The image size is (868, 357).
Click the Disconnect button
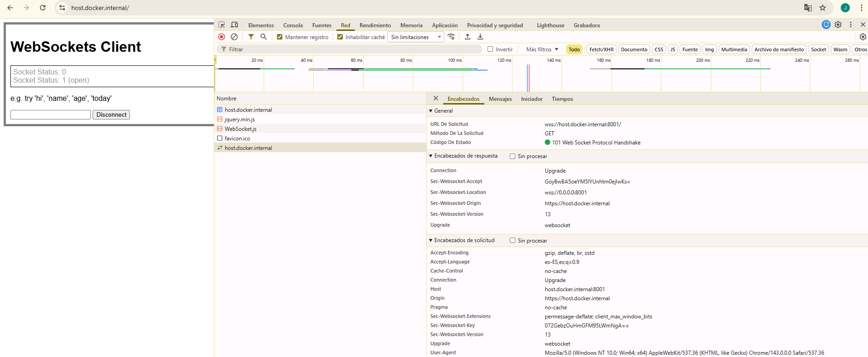[111, 115]
